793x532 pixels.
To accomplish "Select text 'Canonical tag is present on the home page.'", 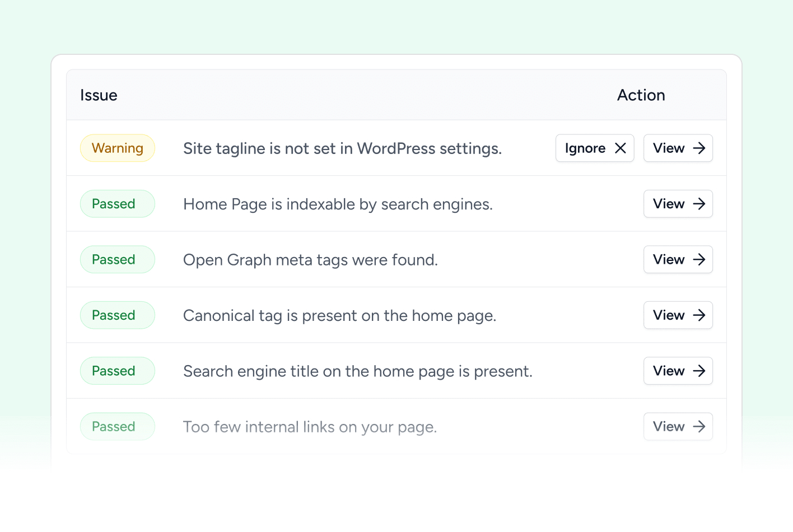I will tap(340, 316).
